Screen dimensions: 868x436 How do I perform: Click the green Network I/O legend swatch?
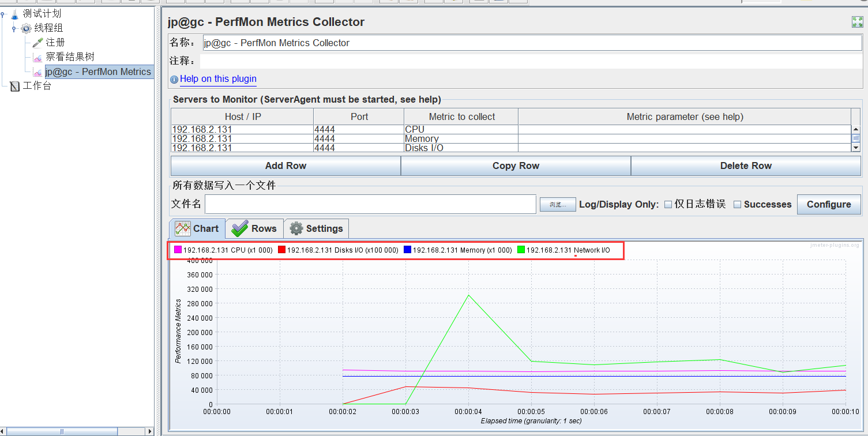[521, 250]
